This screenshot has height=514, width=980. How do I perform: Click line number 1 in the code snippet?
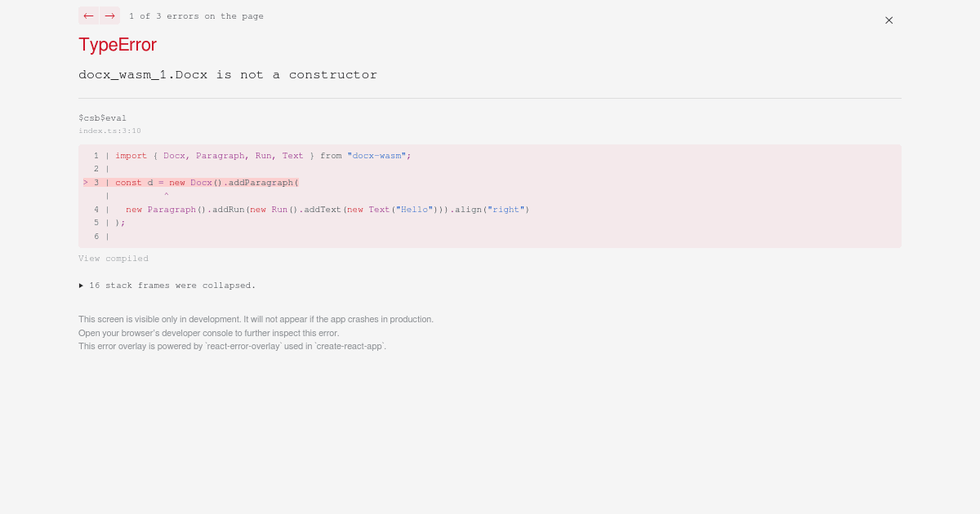click(96, 156)
